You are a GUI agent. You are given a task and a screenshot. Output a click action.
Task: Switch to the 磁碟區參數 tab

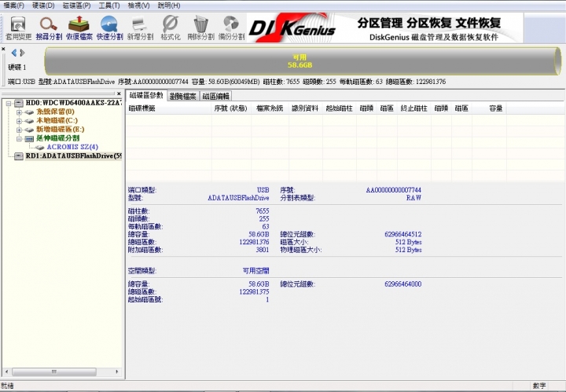tap(146, 96)
